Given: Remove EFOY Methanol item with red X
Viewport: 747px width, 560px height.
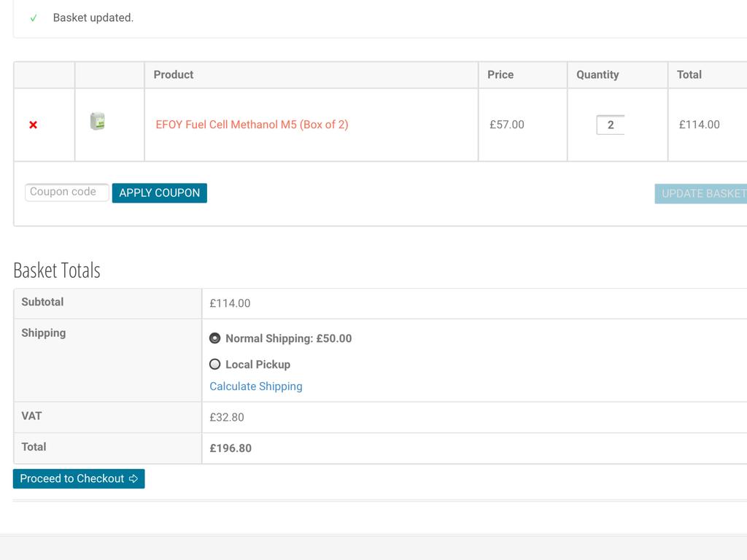Looking at the screenshot, I should (33, 125).
